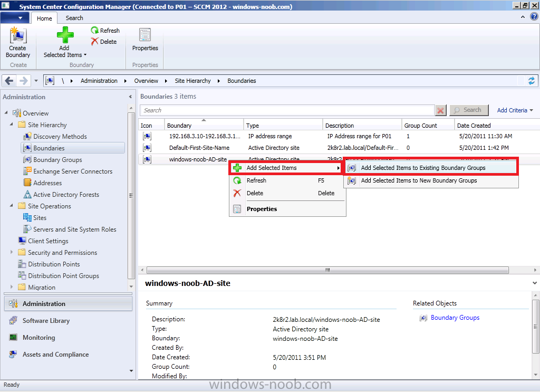Sort by the Group Count column header
Screen dimensions: 540x392
click(428, 126)
